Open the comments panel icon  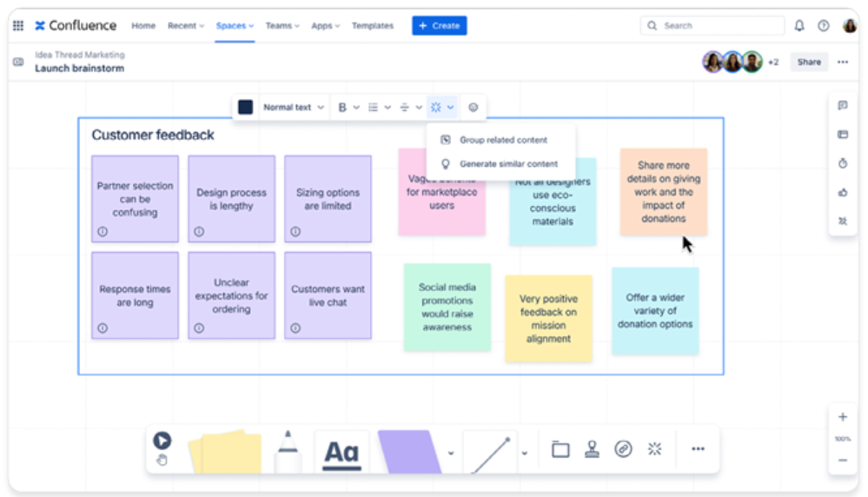click(x=842, y=106)
